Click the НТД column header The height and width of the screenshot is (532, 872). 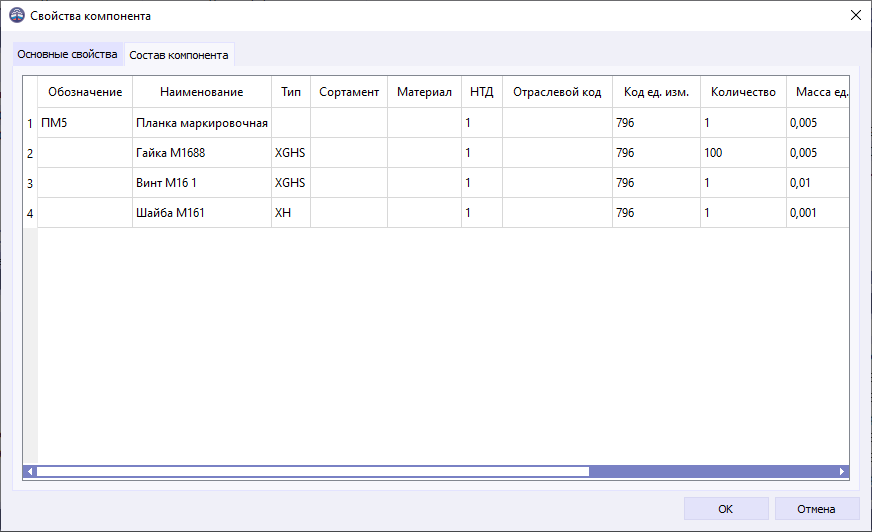click(x=482, y=92)
